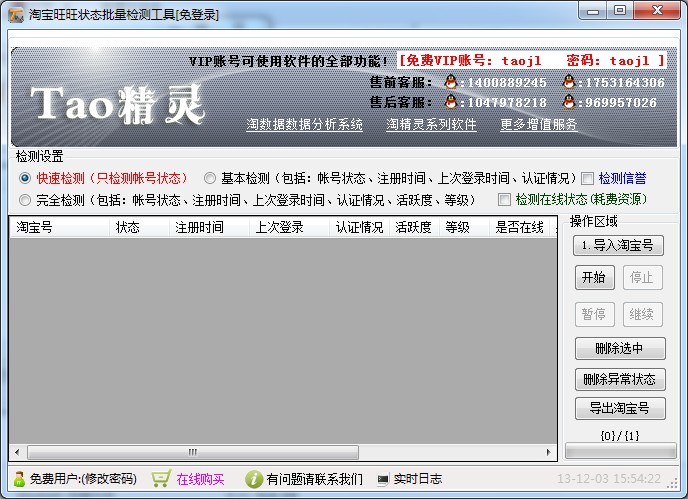Select 快速检测 radio option
The width and height of the screenshot is (688, 499).
pyautogui.click(x=25, y=178)
